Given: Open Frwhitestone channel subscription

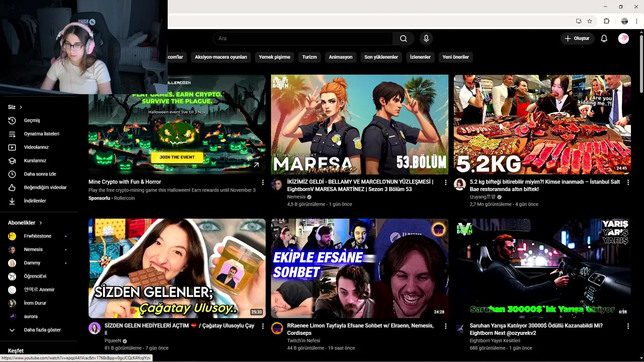Looking at the screenshot, I should point(39,236).
